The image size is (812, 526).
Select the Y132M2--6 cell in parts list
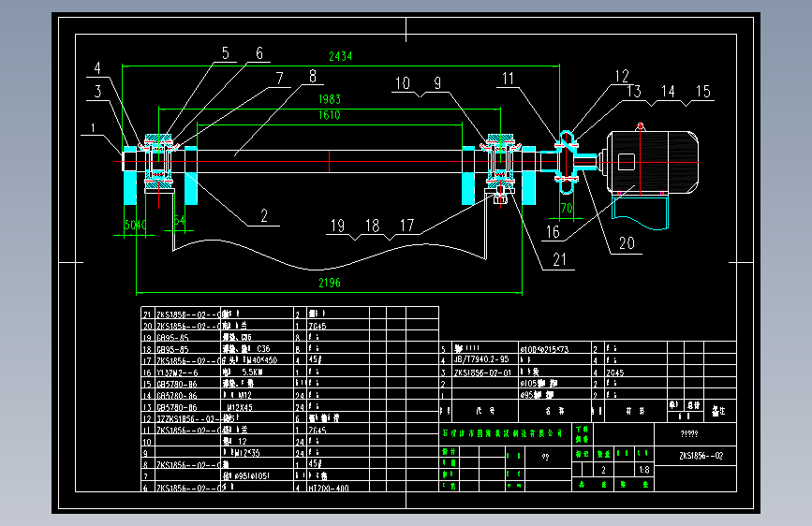pos(177,373)
